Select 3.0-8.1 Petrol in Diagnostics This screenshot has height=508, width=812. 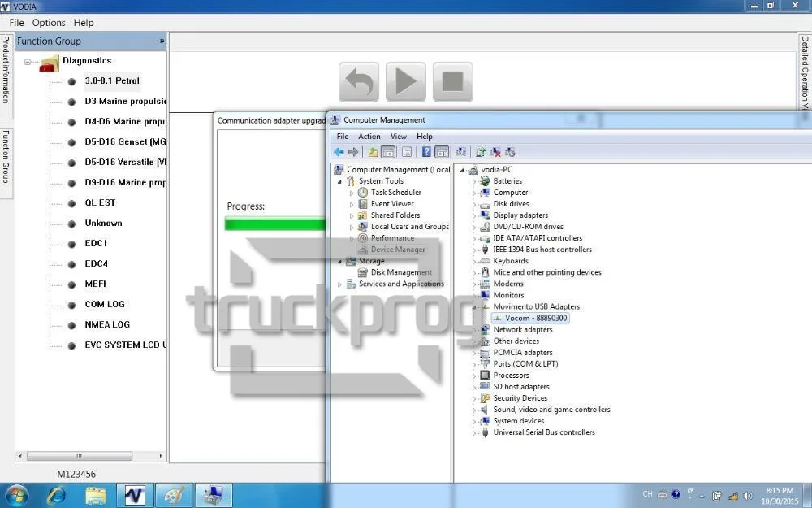click(x=112, y=80)
